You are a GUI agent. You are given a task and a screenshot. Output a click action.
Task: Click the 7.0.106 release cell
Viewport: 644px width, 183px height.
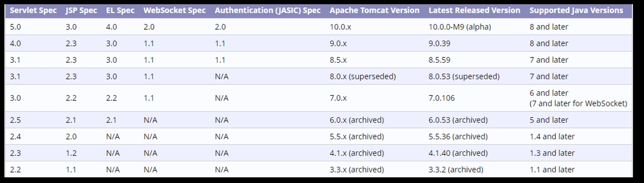(441, 98)
